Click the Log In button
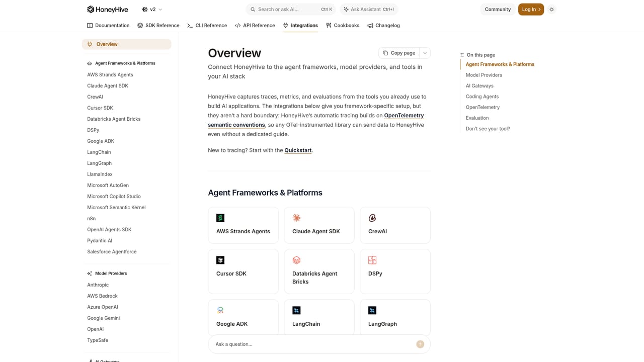This screenshot has height=362, width=644. pyautogui.click(x=531, y=9)
